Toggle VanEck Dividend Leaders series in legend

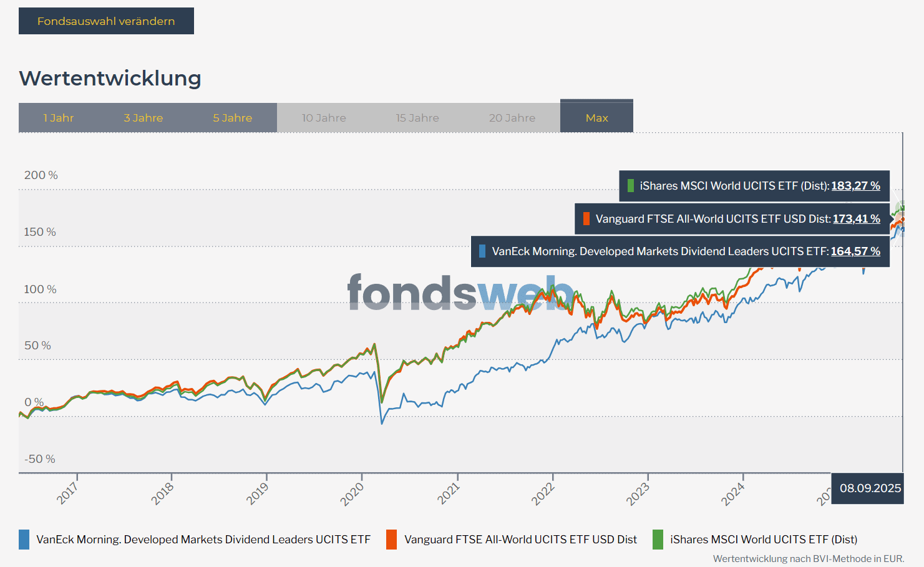(203, 540)
